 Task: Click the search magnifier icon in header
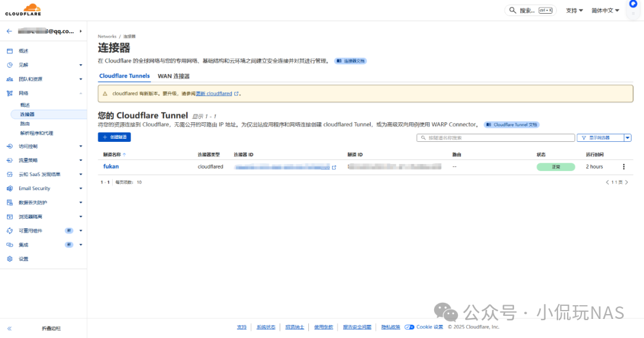[x=513, y=10]
